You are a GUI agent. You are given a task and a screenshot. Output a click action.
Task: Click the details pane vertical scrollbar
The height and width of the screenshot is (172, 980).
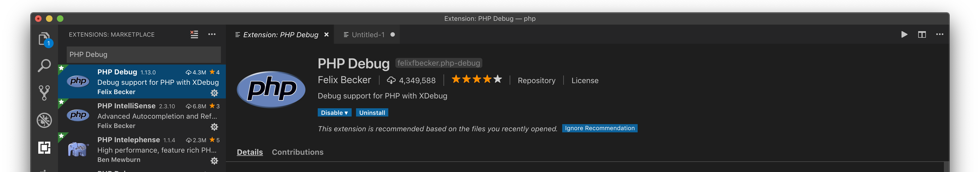point(946,167)
